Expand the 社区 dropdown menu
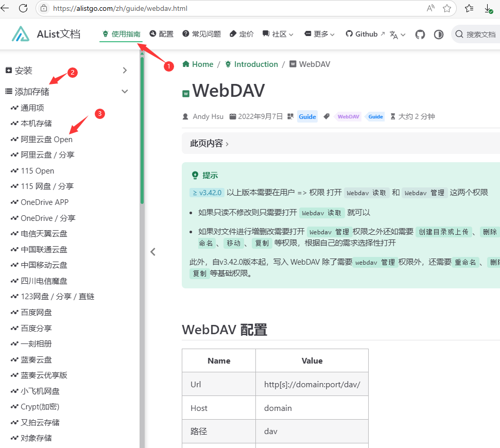500x448 pixels. pos(278,34)
